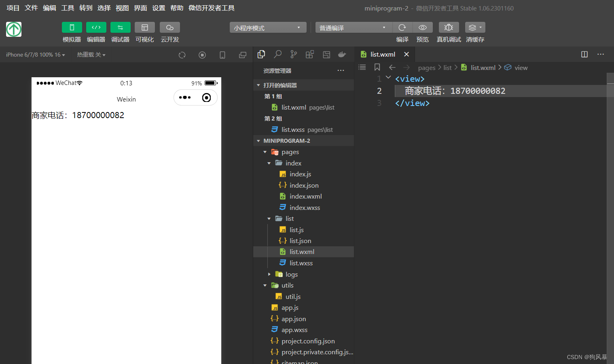Image resolution: width=614 pixels, height=364 pixels.
Task: Open the docker whale icon
Action: tap(342, 54)
